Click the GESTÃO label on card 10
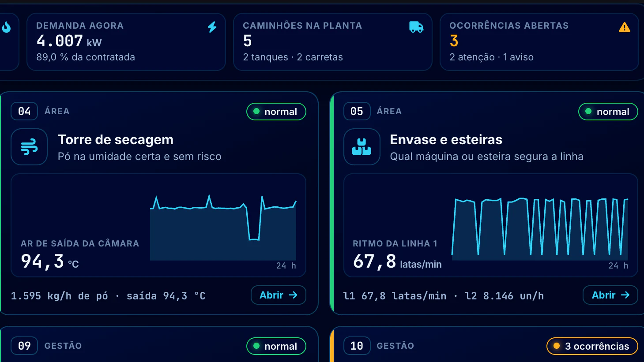Image resolution: width=644 pixels, height=362 pixels. point(395,346)
